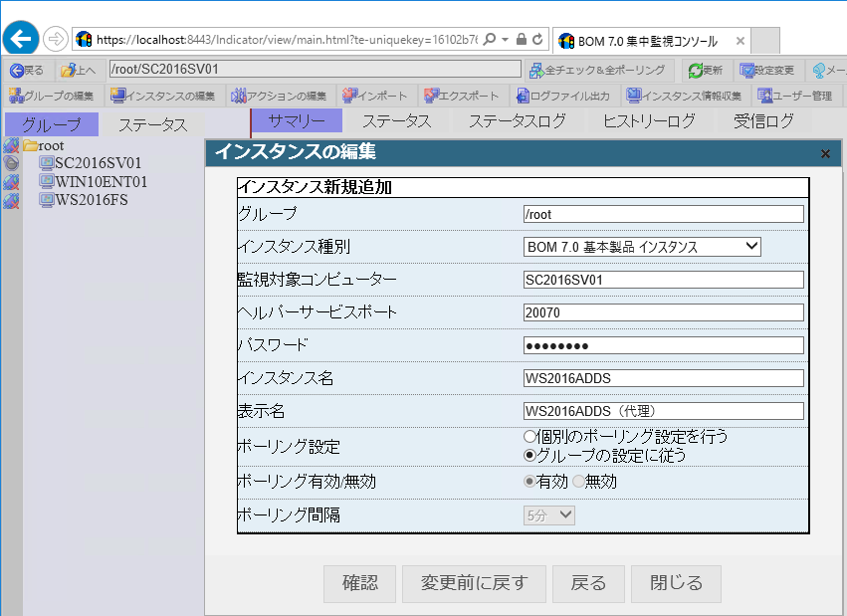The width and height of the screenshot is (847, 616).
Task: Select the 有効 polling radio button
Action: tap(529, 481)
